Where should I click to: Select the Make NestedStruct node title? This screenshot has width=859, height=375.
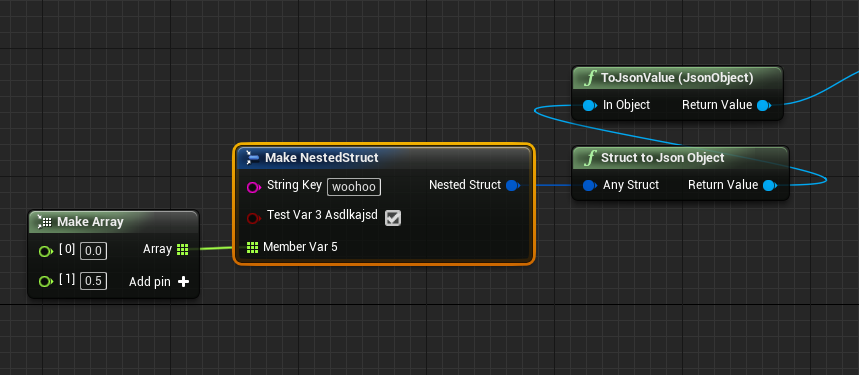click(x=322, y=158)
